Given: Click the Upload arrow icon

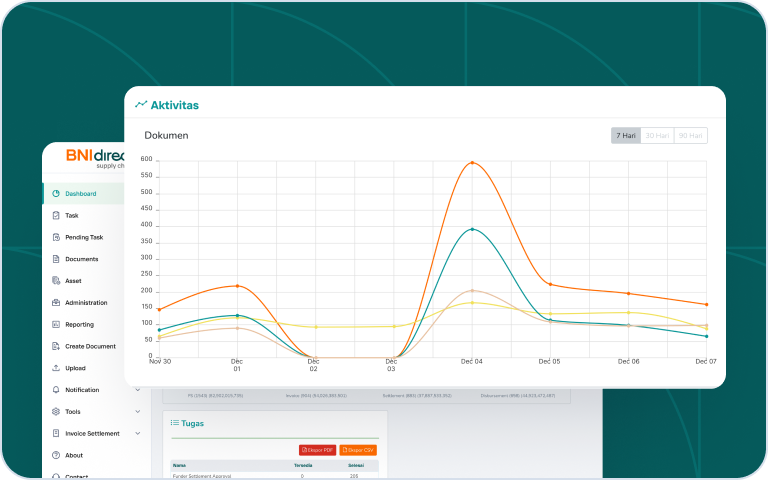Looking at the screenshot, I should coord(56,368).
